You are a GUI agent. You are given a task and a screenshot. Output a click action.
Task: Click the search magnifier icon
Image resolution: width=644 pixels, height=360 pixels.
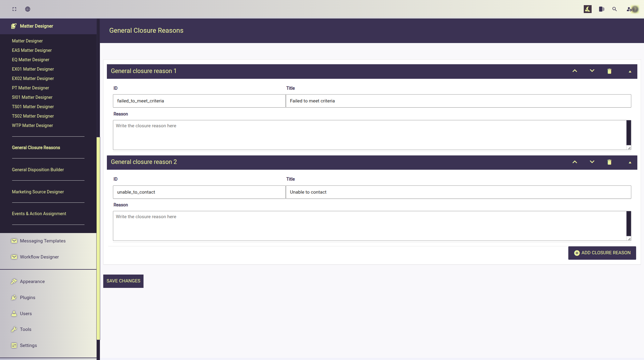coord(614,9)
